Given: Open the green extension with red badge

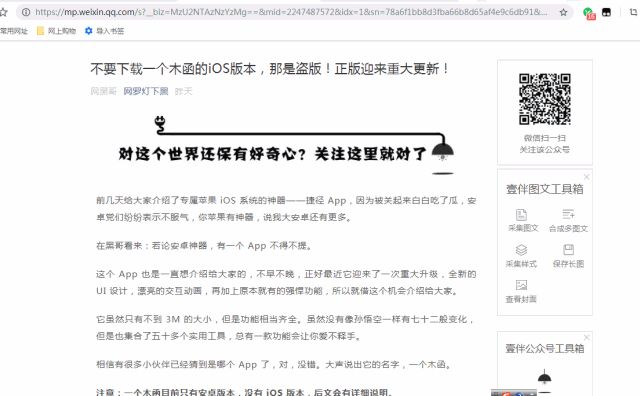Looking at the screenshot, I should coord(589,13).
